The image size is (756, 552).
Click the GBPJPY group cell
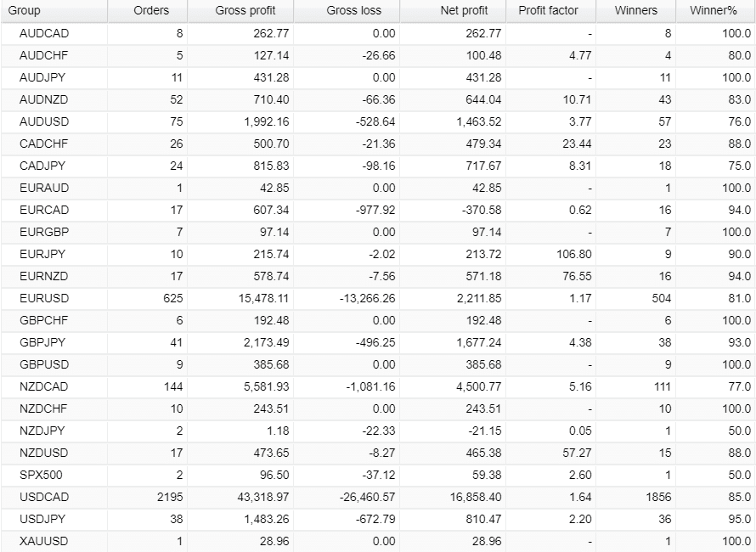54,343
